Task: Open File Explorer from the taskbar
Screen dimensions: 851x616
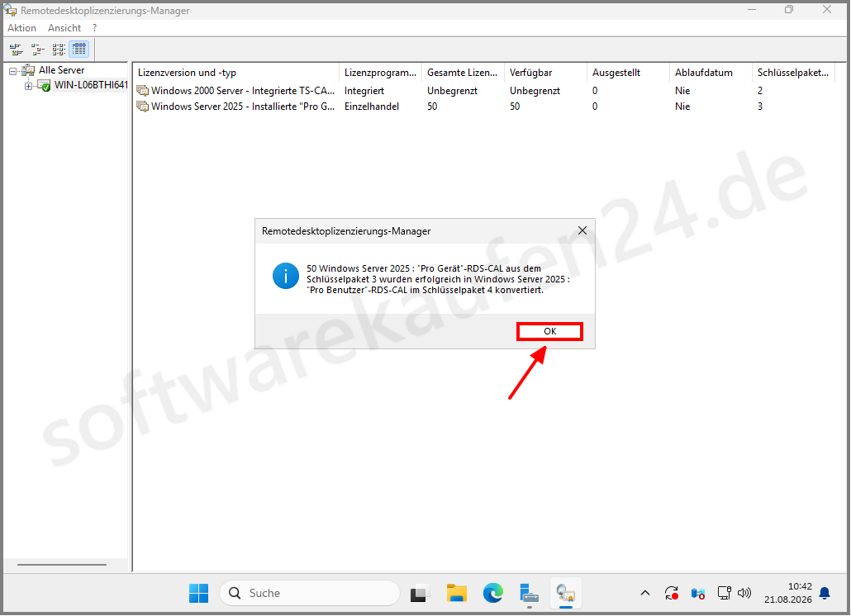Action: pyautogui.click(x=456, y=593)
